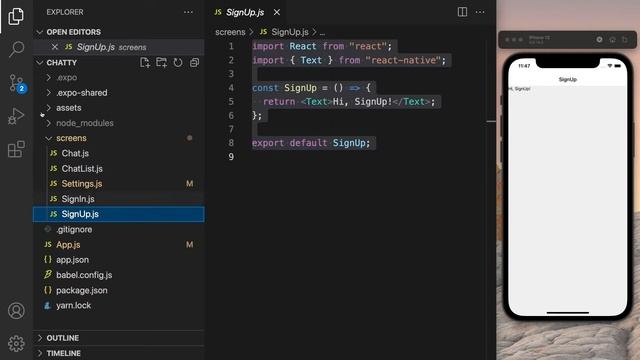Click line number 1 in gutter
The height and width of the screenshot is (360, 640).
pos(231,46)
